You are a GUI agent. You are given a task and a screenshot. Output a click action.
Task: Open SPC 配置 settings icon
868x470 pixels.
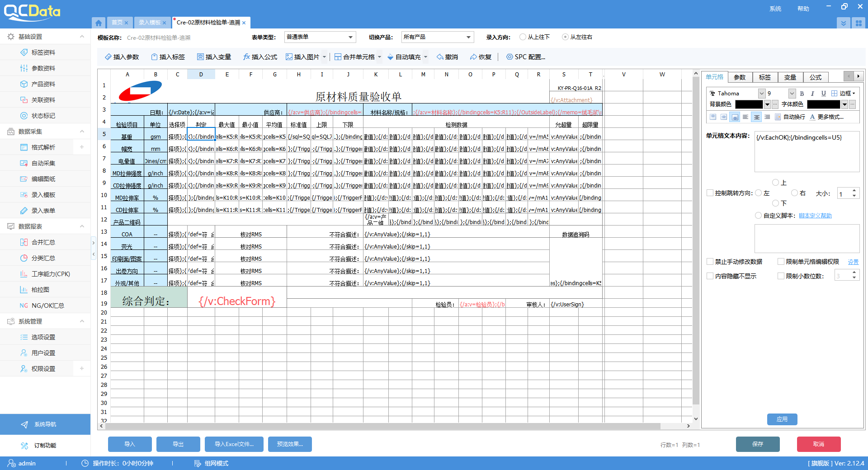pyautogui.click(x=509, y=57)
